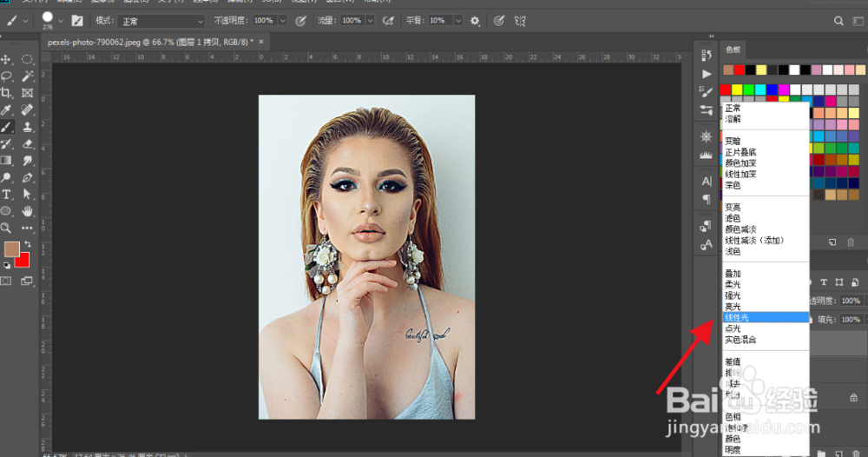
Task: Click the foreground color swatch
Action: [11, 250]
